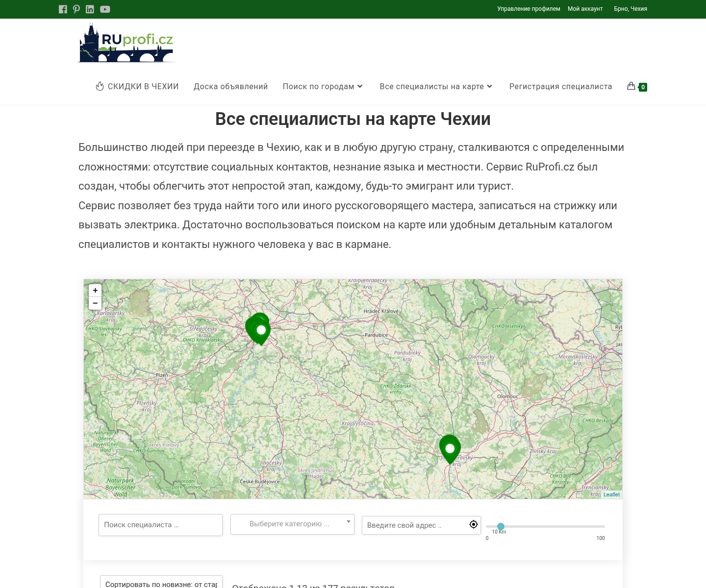Click the distance radius slider handle
This screenshot has height=588, width=706.
pyautogui.click(x=501, y=526)
